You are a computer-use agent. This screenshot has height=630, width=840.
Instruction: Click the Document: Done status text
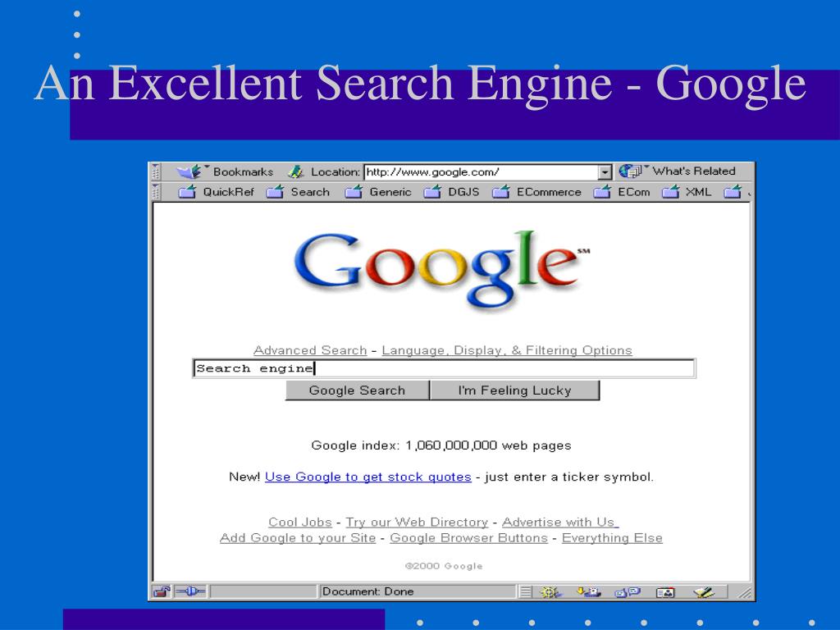tap(368, 591)
